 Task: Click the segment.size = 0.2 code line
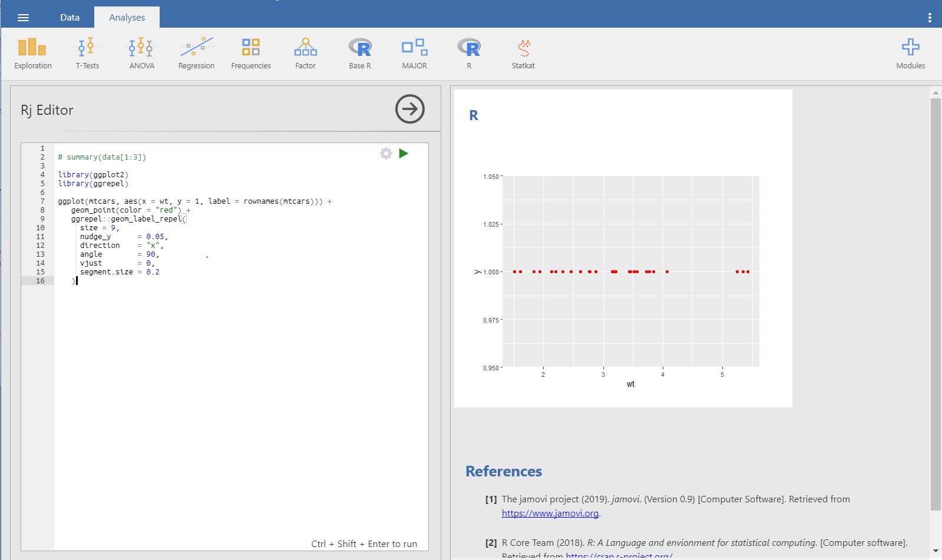pyautogui.click(x=120, y=272)
